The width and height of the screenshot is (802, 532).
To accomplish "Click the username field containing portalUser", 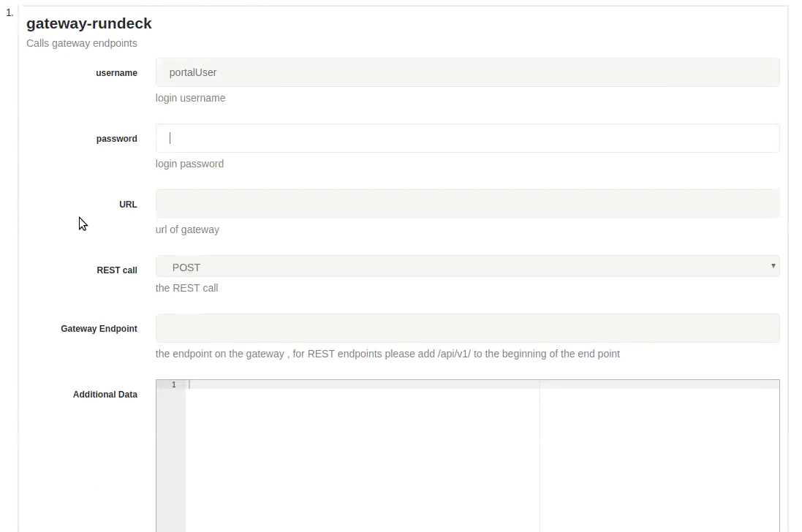I will pyautogui.click(x=467, y=72).
